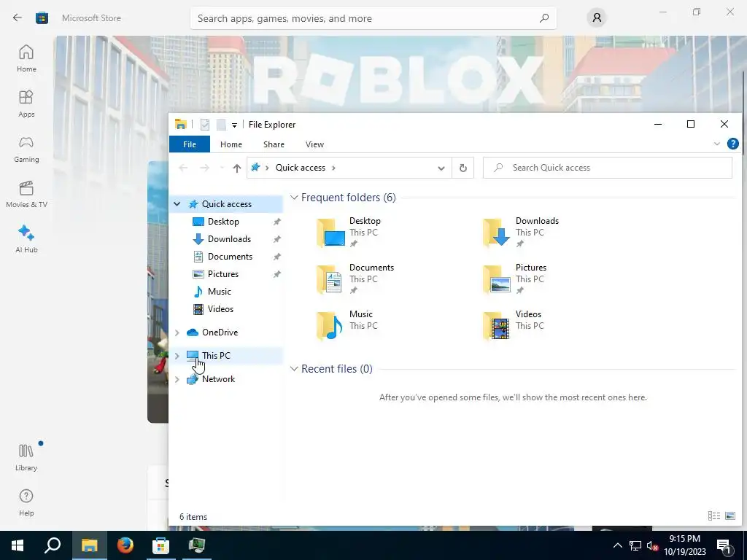Screen dimensions: 747x560
Task: Switch to Details view in status bar
Action: click(713, 516)
